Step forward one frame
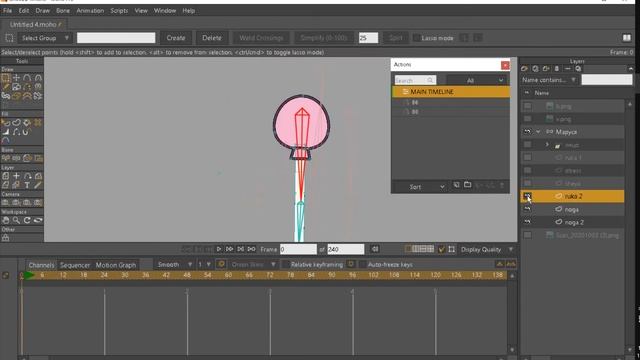 click(x=229, y=249)
